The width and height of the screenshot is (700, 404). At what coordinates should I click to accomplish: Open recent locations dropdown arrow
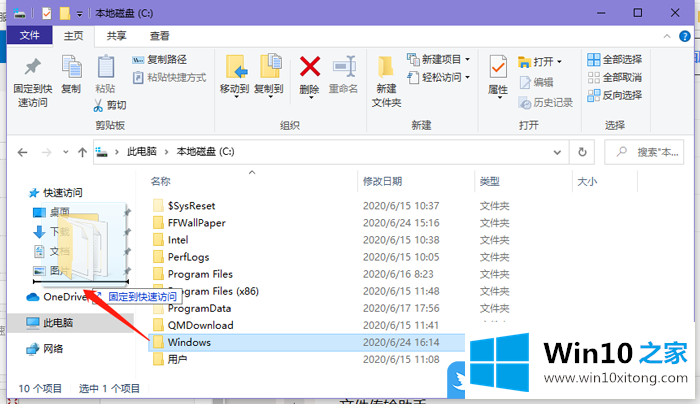[66, 152]
